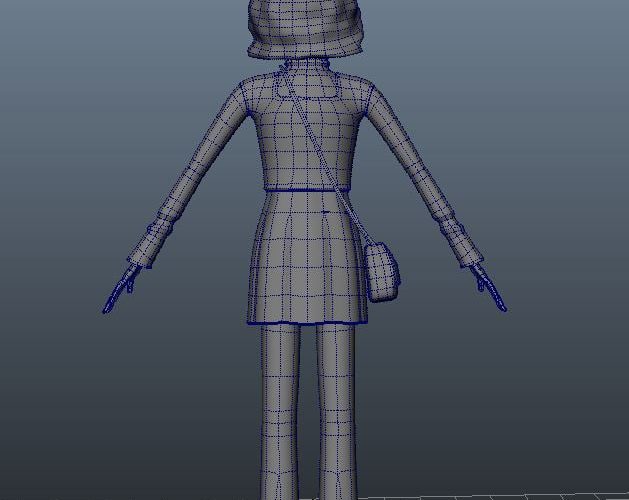This screenshot has height=500, width=629.
Task: Select the leg on the right side
Action: (335, 410)
